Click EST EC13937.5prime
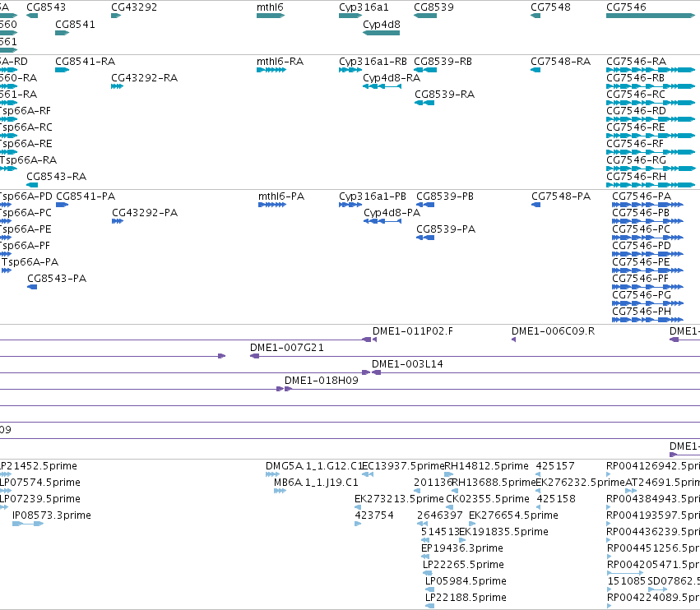 (403, 466)
